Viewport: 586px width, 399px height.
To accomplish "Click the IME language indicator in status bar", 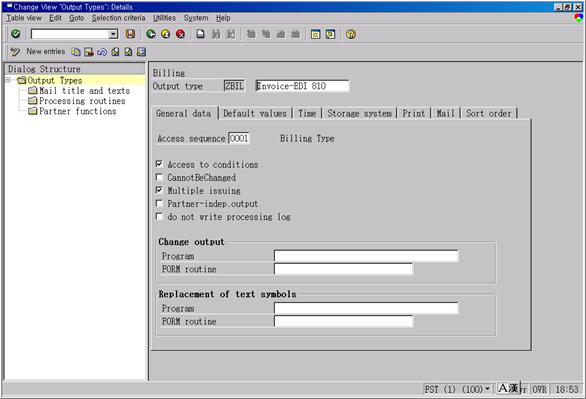I will (x=508, y=388).
